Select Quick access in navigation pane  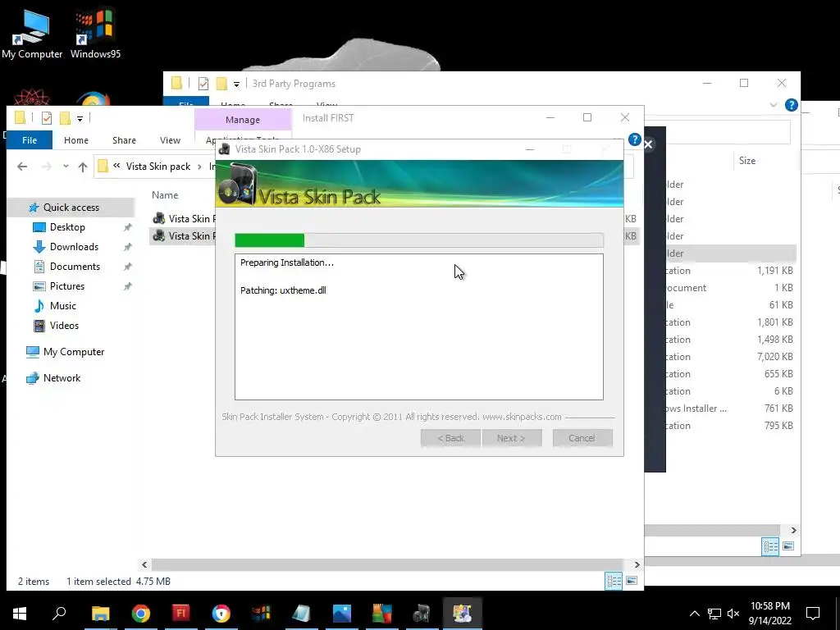click(71, 208)
